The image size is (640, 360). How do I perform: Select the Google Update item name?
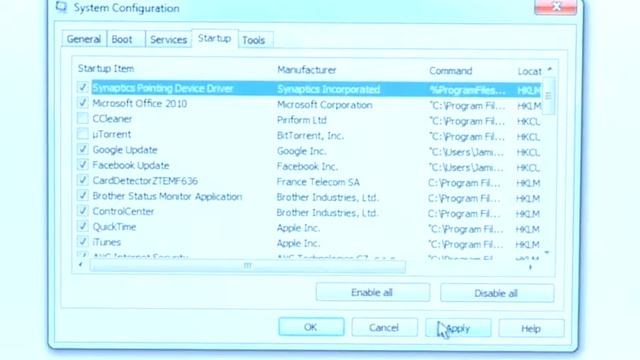pyautogui.click(x=125, y=150)
